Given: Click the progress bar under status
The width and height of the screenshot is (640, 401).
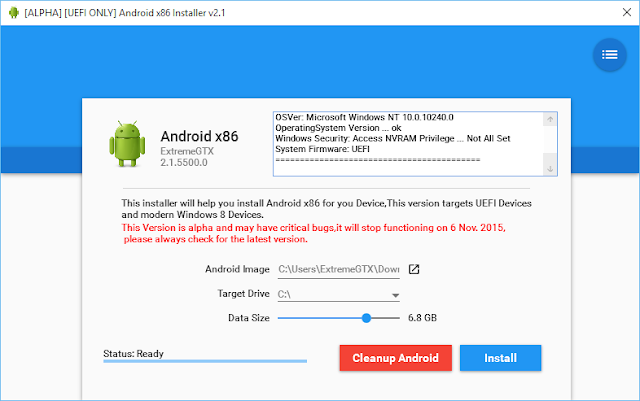Looking at the screenshot, I should 205,361.
